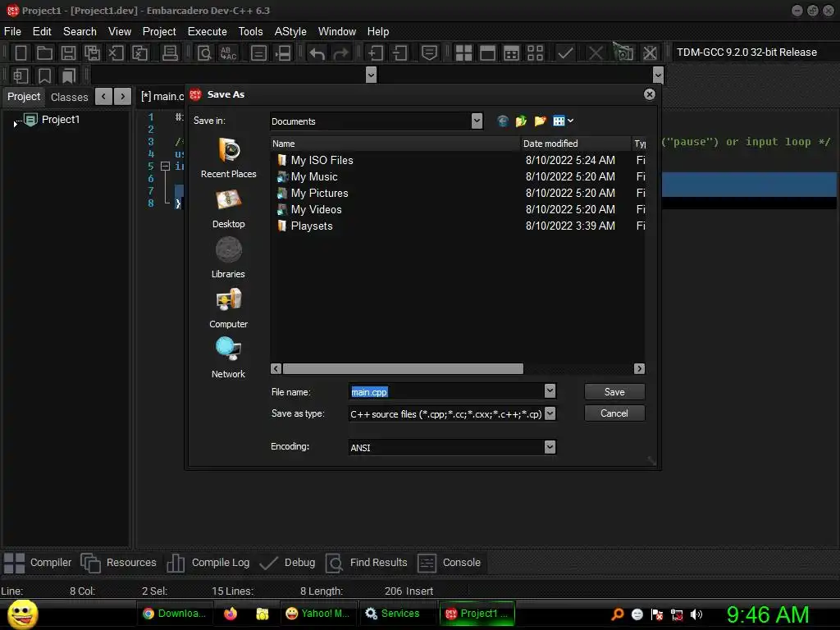Screen dimensions: 840x630
Task: Expand the Project1 tree node
Action: click(15, 123)
